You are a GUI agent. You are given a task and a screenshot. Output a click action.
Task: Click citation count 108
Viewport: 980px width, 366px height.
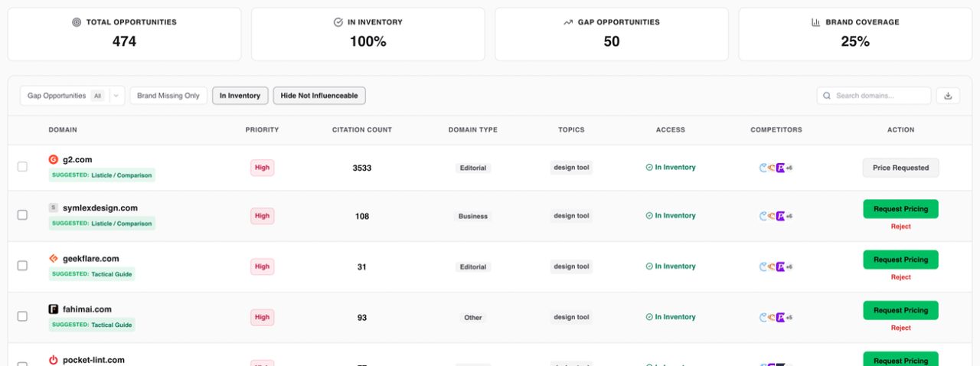click(362, 216)
